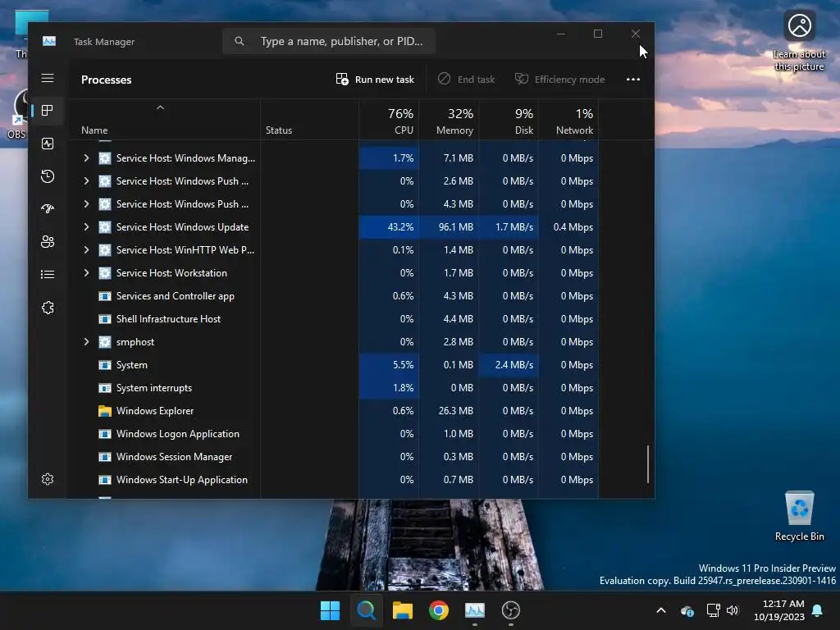Open the Services sidebar icon

48,308
